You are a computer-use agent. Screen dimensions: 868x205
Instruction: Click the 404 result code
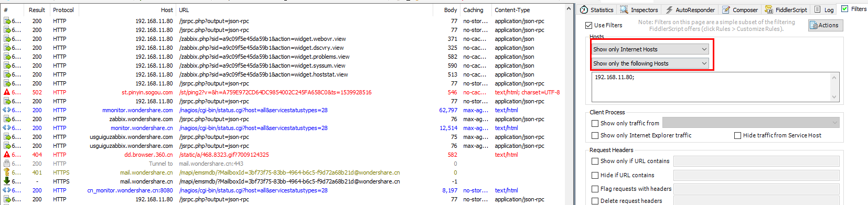coord(37,155)
